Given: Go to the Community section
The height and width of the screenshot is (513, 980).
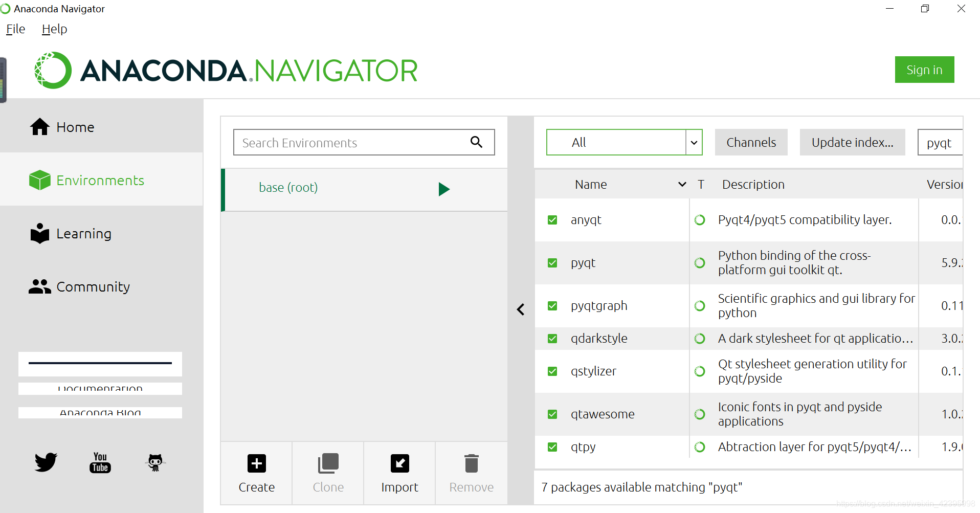Looking at the screenshot, I should [x=101, y=286].
